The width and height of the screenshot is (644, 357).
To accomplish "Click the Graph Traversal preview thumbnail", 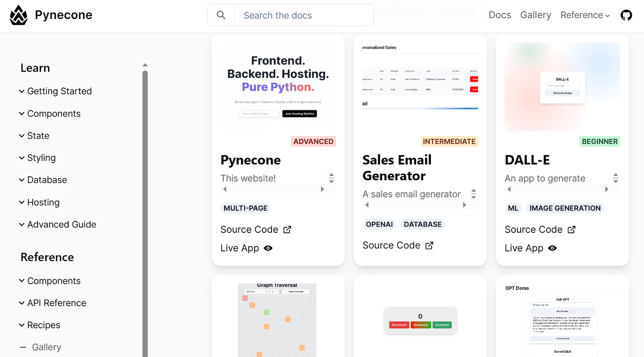I will pos(278,320).
